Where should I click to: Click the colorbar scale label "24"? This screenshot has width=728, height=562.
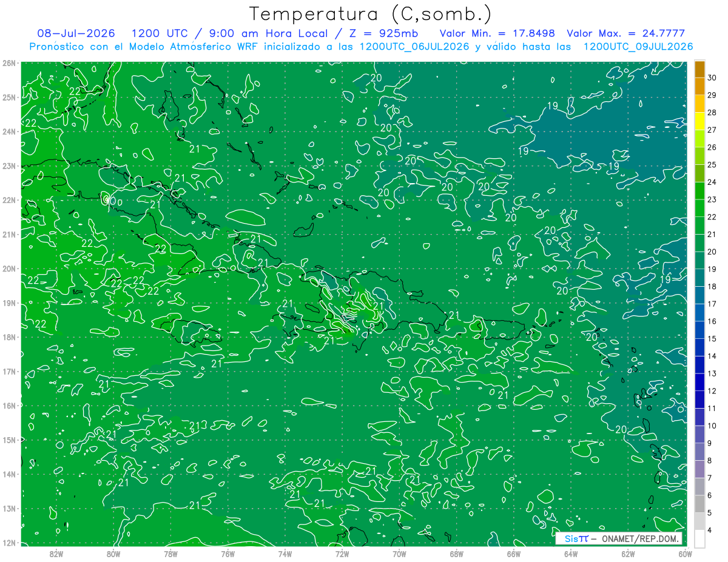(x=712, y=182)
